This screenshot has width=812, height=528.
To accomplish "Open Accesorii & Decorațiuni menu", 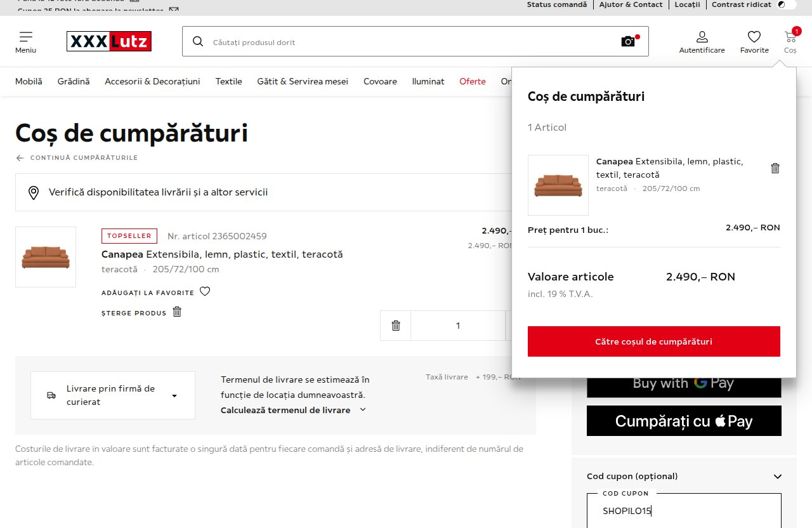I will pyautogui.click(x=152, y=81).
